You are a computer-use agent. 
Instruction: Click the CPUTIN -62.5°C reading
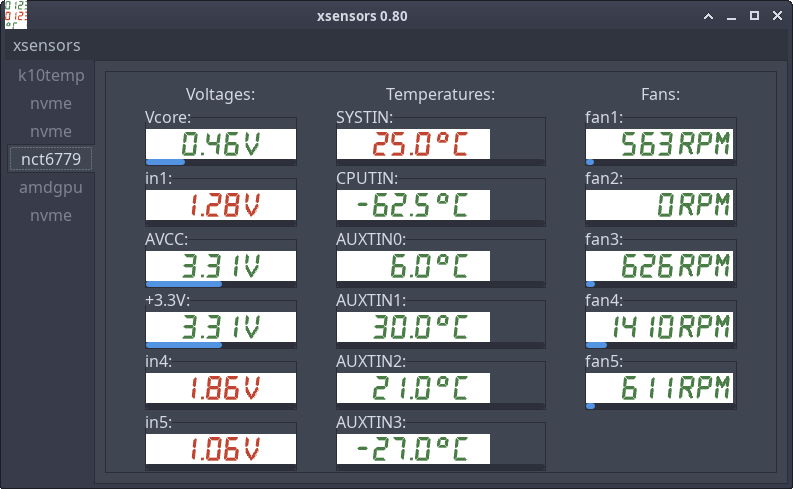coord(413,205)
